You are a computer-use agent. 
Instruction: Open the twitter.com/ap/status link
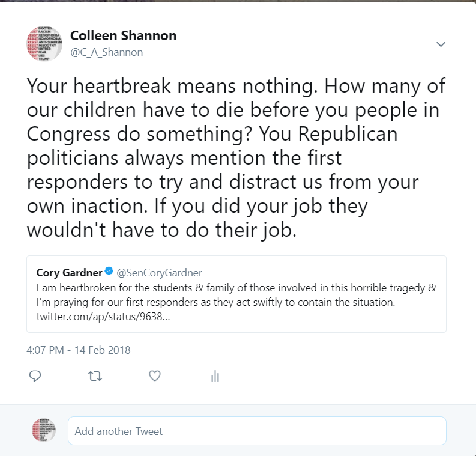[103, 316]
